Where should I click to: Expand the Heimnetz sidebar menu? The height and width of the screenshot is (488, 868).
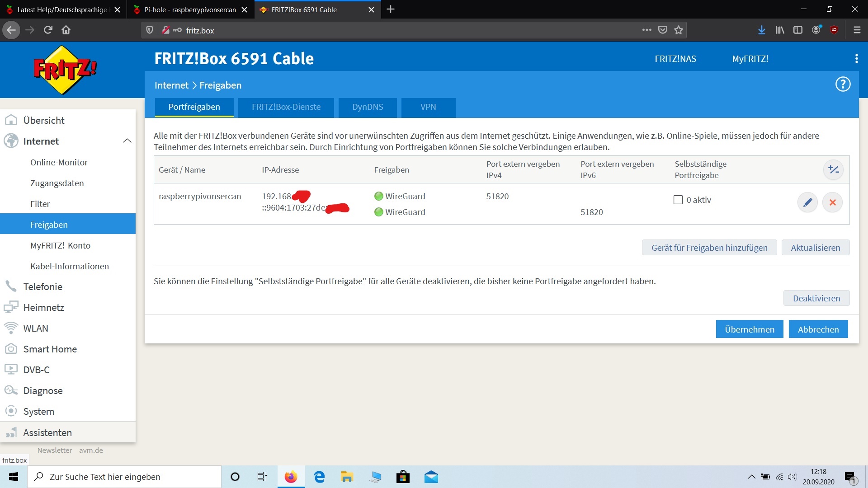[44, 308]
